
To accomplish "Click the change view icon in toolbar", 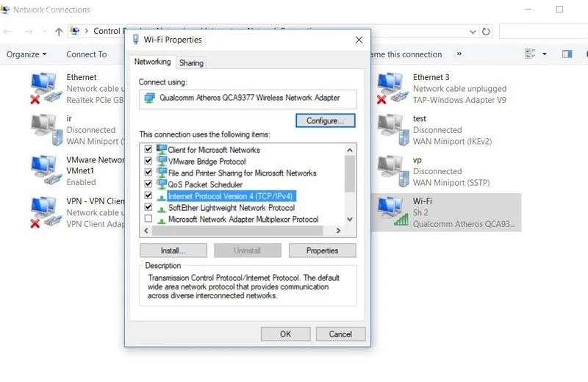I will 530,54.
